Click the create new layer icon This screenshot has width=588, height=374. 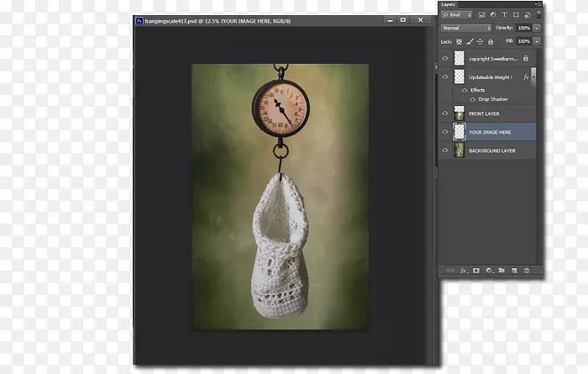click(x=514, y=270)
